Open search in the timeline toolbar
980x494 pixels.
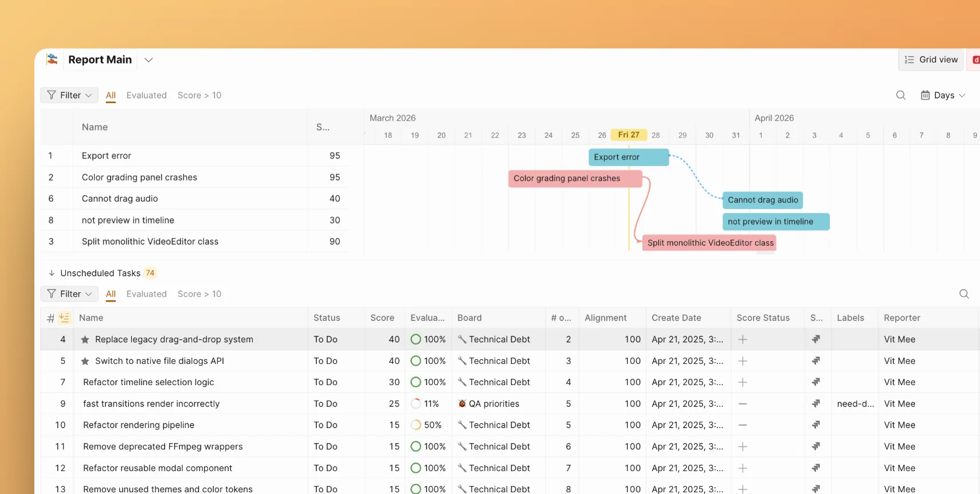(900, 95)
